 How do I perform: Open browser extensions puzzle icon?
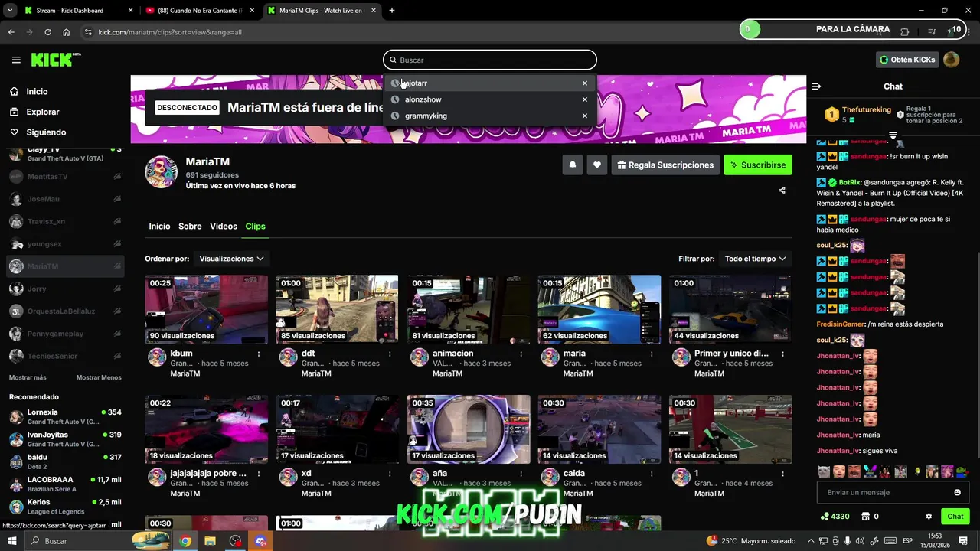click(904, 32)
